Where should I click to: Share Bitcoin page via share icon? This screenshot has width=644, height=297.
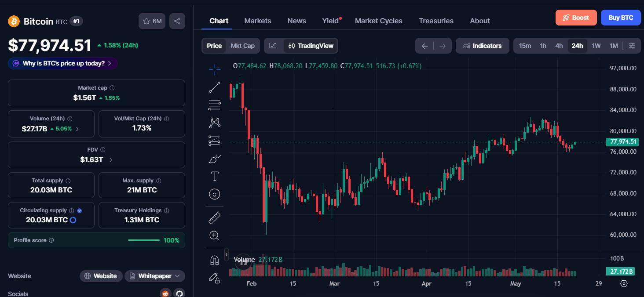[x=177, y=21]
